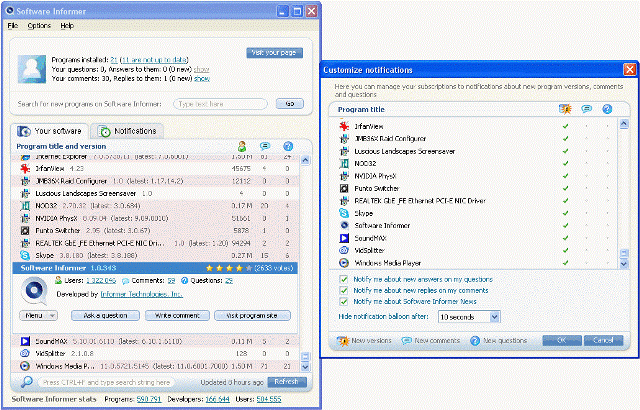
Task: Click scroll down arrow in notifications list
Action: click(624, 264)
